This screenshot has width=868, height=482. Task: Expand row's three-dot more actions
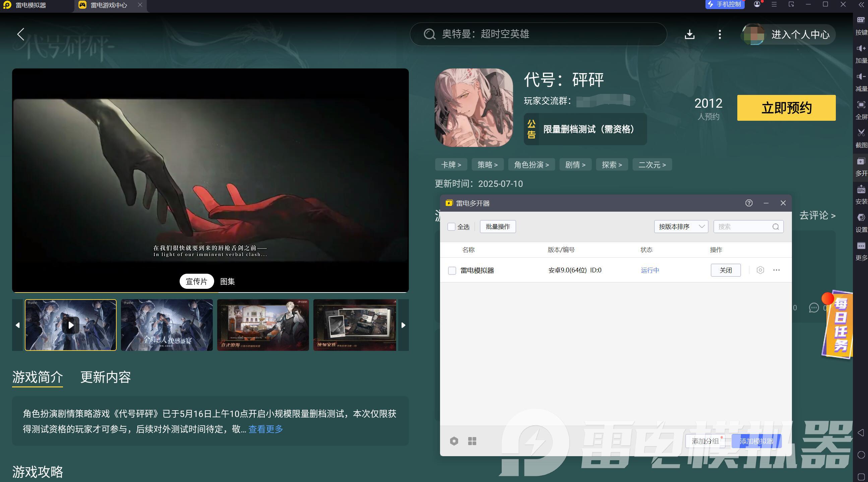[777, 270]
